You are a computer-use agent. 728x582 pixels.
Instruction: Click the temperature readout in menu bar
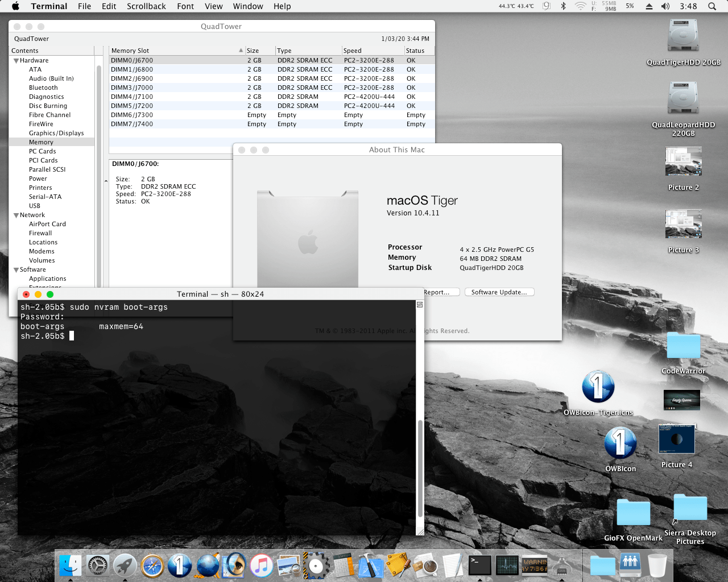[x=516, y=6]
